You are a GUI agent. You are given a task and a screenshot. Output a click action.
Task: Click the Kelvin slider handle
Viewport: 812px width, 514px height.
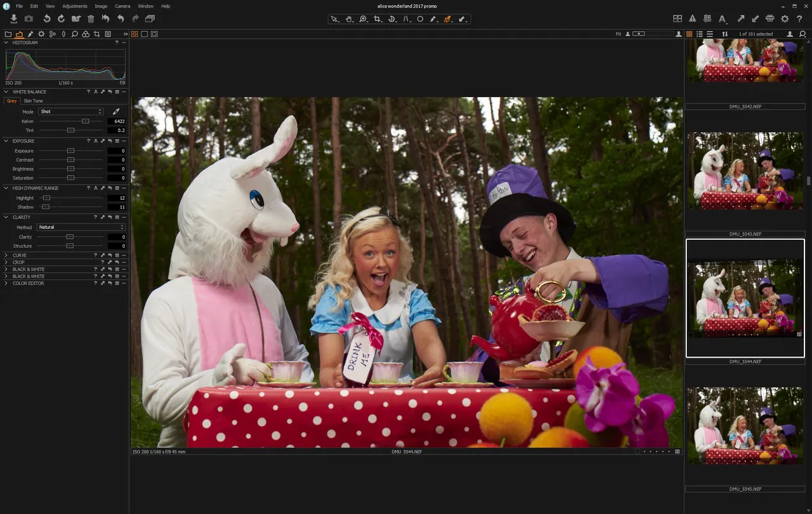85,121
